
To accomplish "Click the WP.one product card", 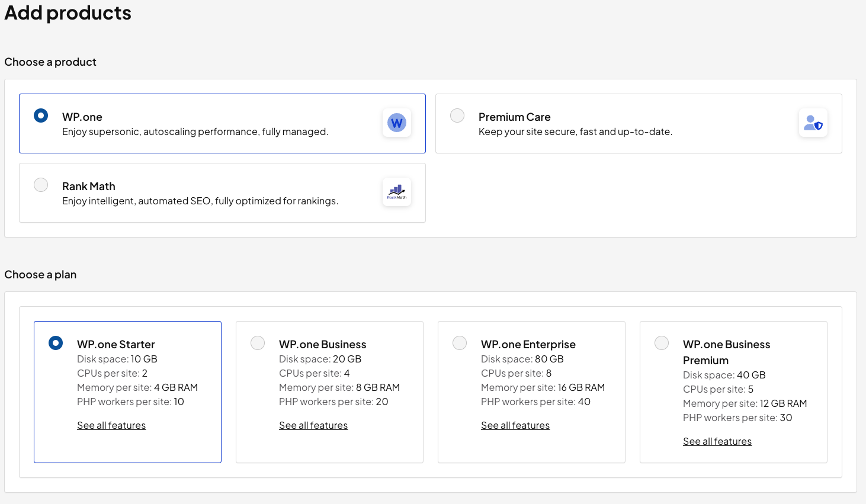I will [x=222, y=123].
